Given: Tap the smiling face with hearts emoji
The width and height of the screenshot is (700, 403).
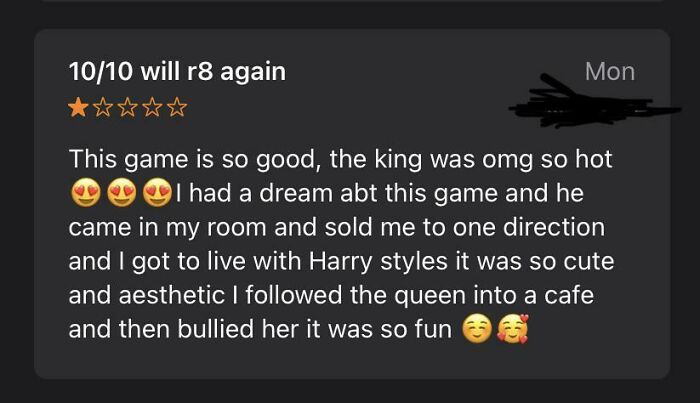Looking at the screenshot, I should pyautogui.click(x=513, y=329).
